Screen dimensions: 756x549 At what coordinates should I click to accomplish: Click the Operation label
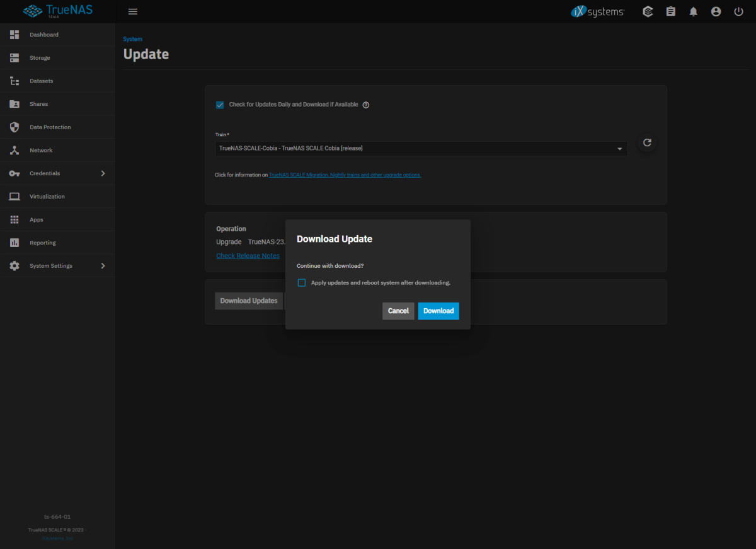click(x=231, y=229)
